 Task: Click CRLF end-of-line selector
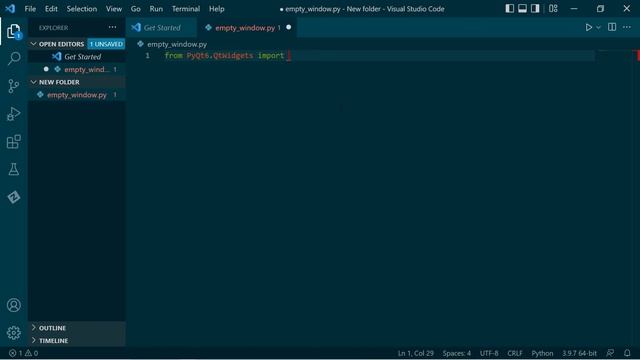[x=515, y=353]
